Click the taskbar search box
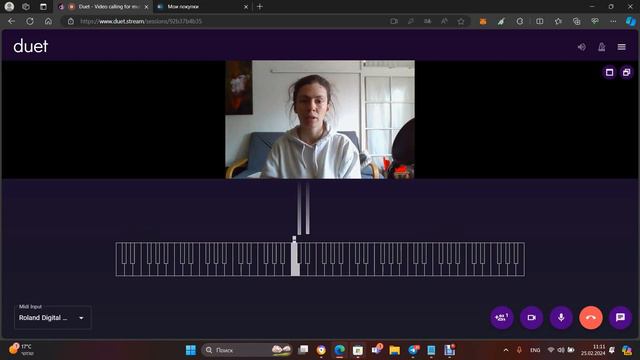This screenshot has height=360, width=640. (247, 350)
